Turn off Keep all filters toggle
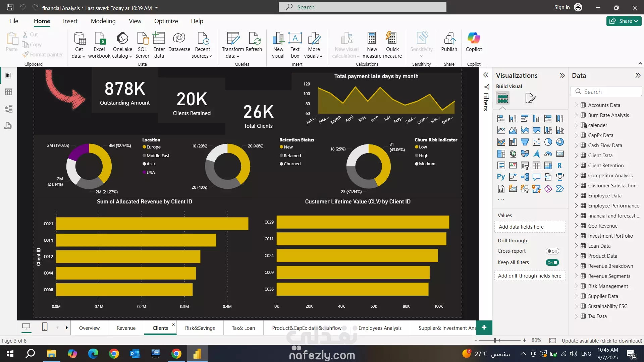Screen dimensions: 644x362 coord(552,262)
